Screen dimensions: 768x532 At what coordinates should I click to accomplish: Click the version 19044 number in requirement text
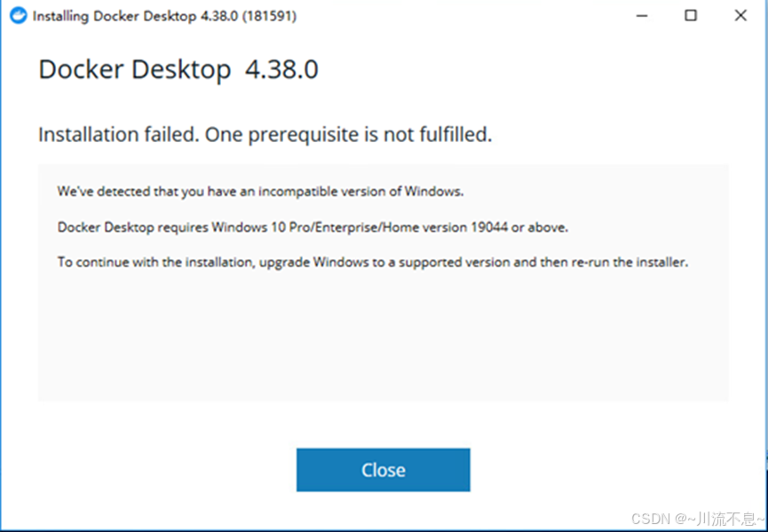(489, 227)
